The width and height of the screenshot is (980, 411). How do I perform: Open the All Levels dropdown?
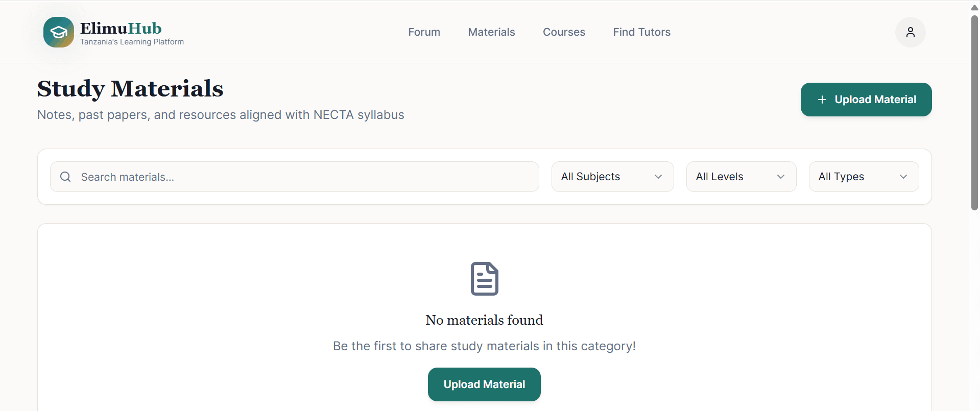(741, 177)
